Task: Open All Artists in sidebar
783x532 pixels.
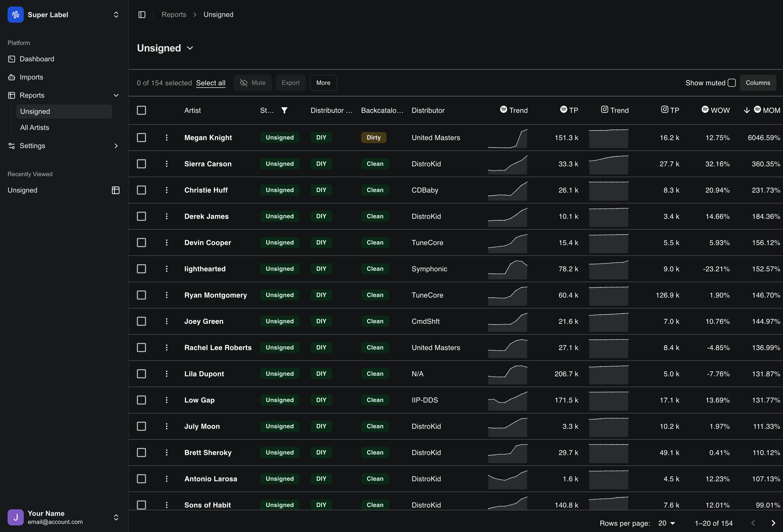Action: click(x=35, y=128)
